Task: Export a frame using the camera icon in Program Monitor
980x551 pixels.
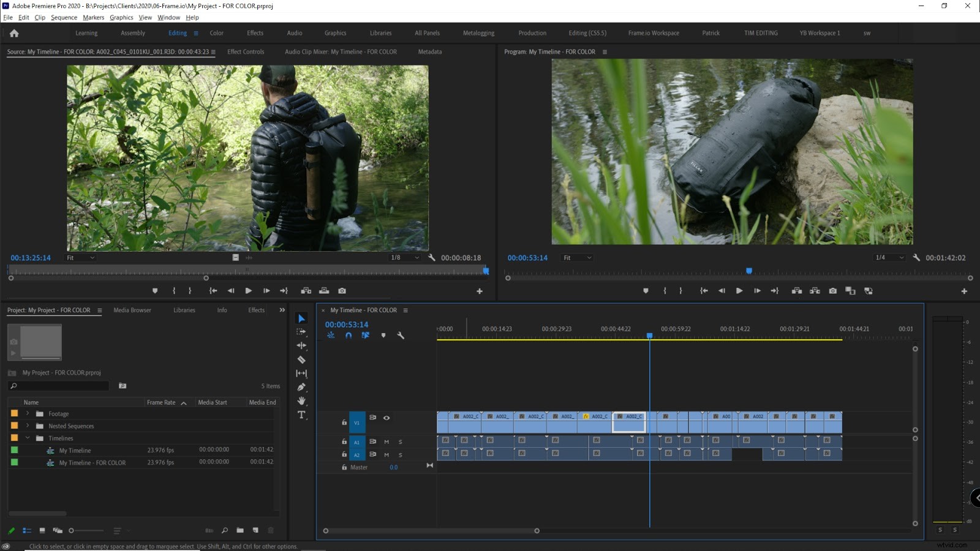Action: 832,291
